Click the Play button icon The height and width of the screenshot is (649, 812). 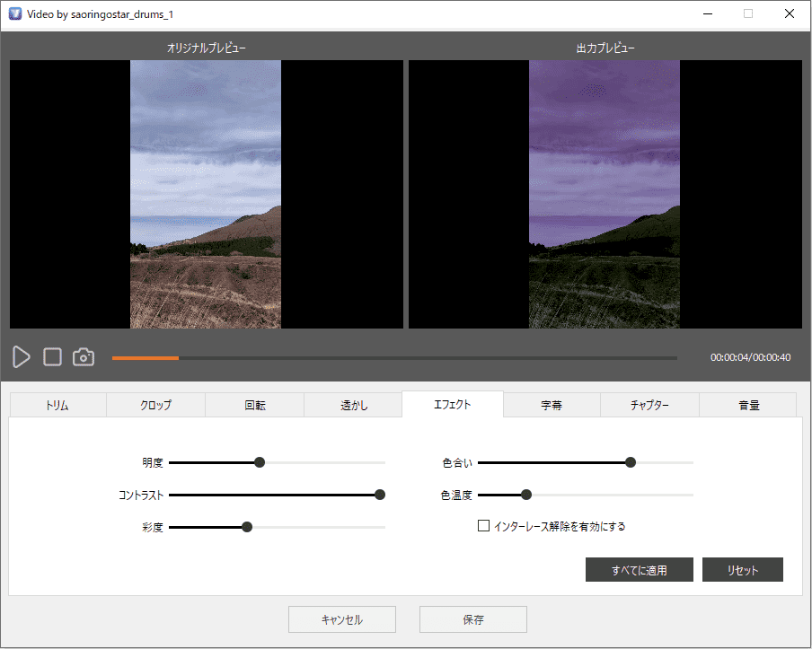point(22,356)
